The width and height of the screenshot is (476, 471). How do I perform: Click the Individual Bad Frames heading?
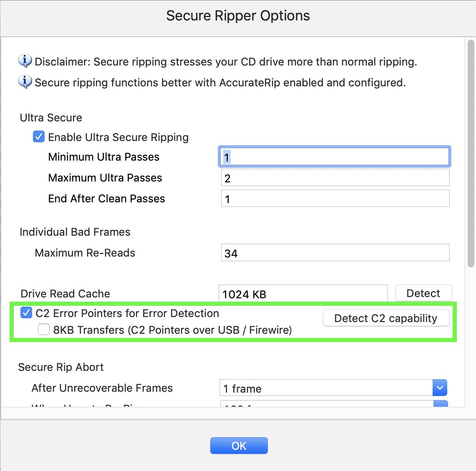click(75, 232)
